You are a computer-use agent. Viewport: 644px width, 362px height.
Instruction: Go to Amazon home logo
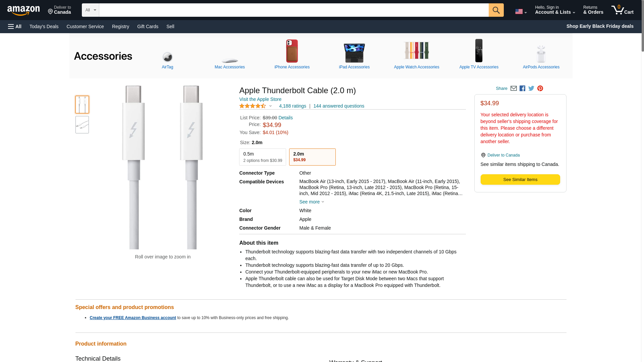23,10
